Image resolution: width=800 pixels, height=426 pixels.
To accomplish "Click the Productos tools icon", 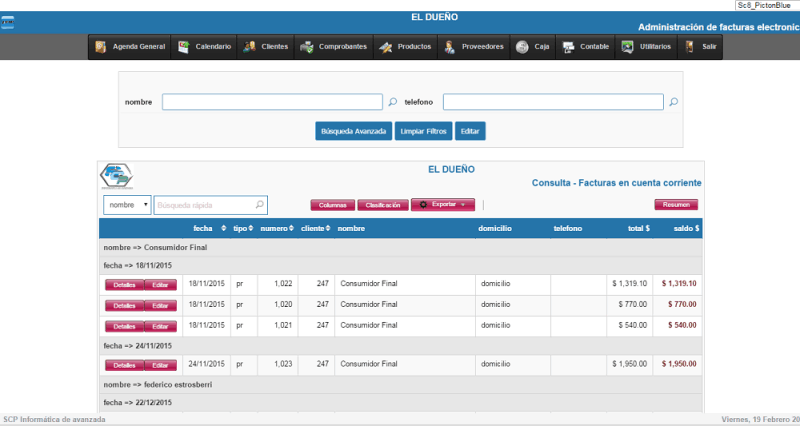I will pos(386,47).
